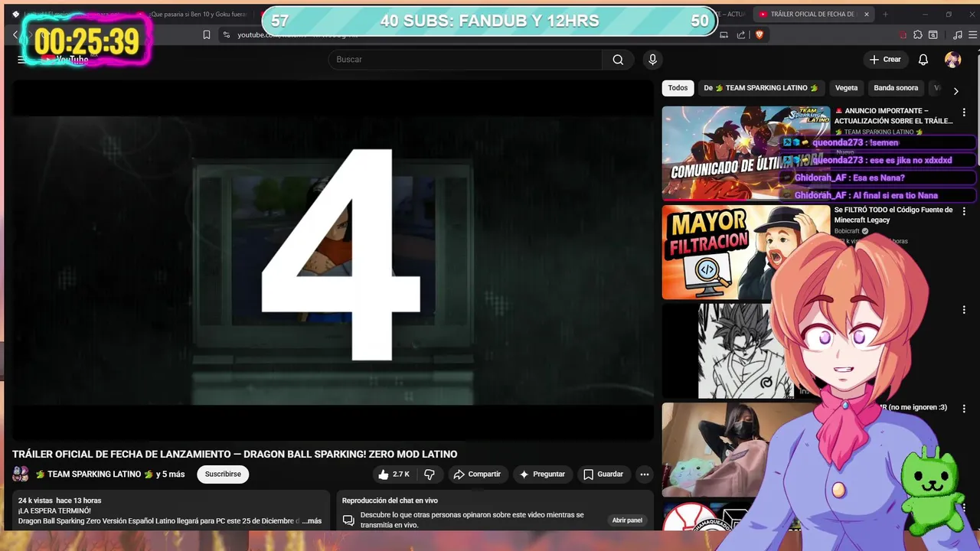This screenshot has width=980, height=551.
Task: Click the share page icon in address bar
Action: tap(741, 34)
